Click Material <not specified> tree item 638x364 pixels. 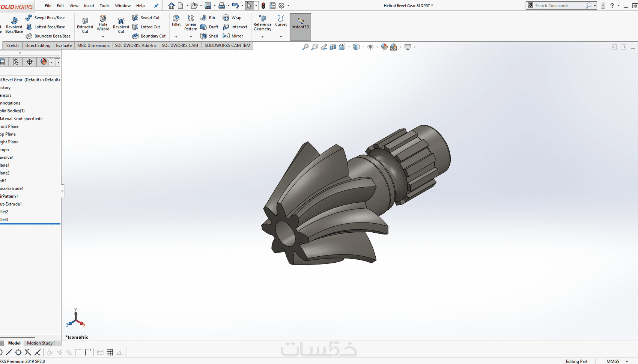tap(21, 119)
